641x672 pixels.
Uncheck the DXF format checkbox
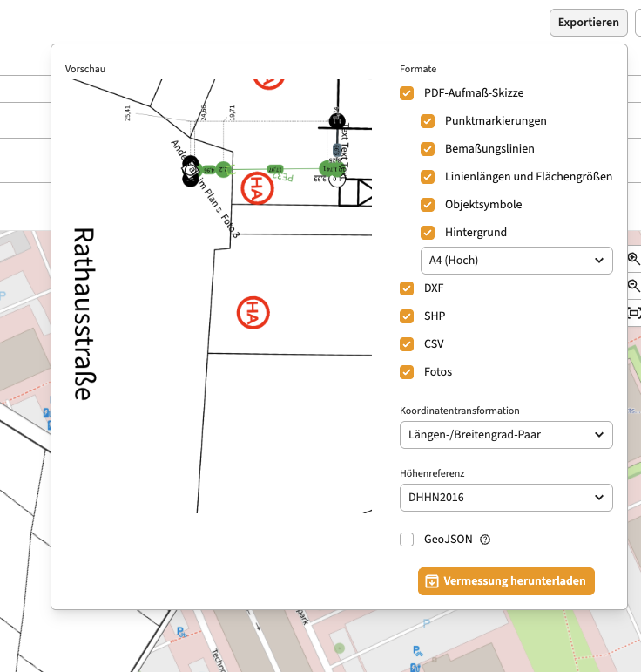407,288
